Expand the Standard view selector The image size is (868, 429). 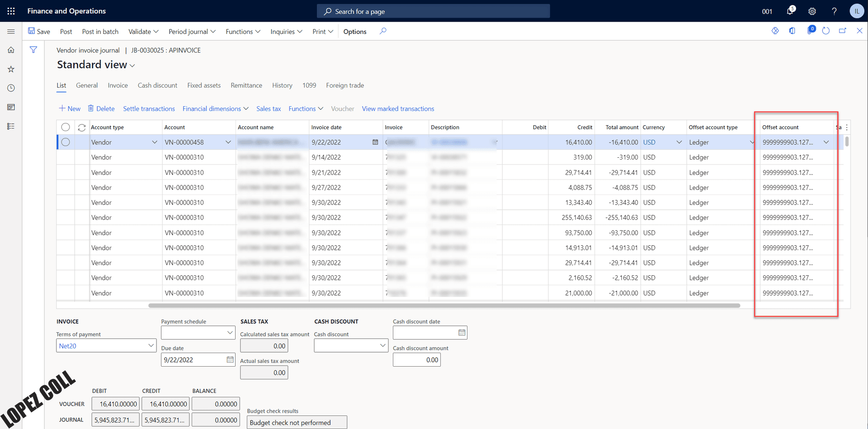click(x=132, y=66)
